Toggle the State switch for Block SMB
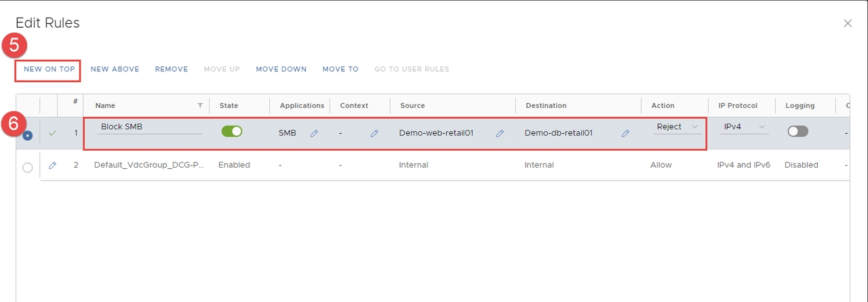This screenshot has width=868, height=302. pyautogui.click(x=232, y=132)
